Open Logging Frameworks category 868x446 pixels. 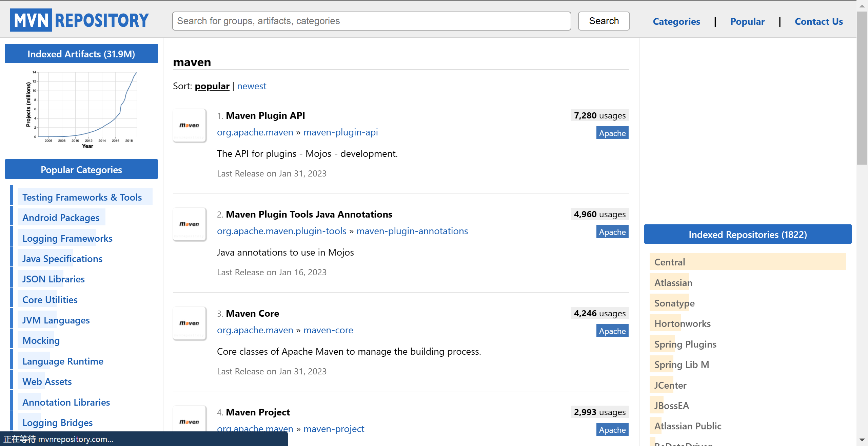67,239
